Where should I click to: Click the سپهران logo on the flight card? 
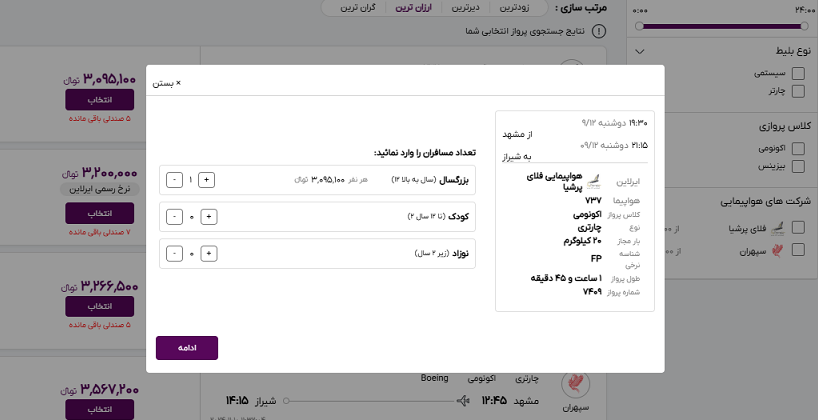coord(576,384)
